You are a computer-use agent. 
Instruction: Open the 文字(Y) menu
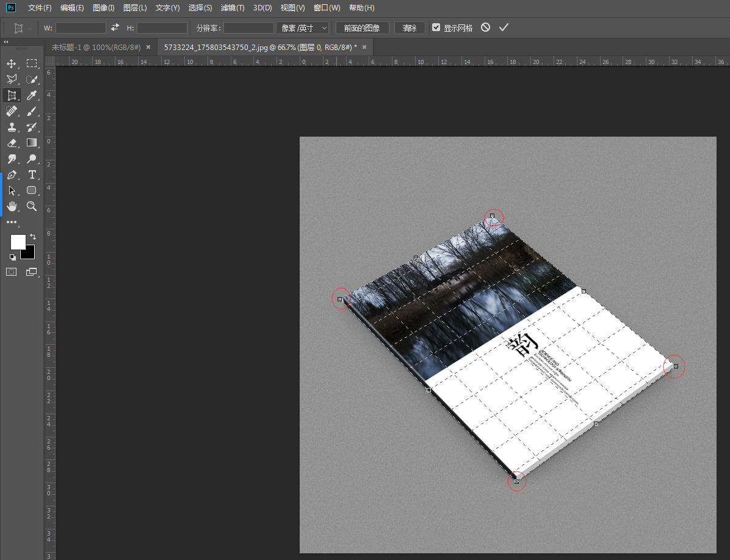[x=167, y=8]
